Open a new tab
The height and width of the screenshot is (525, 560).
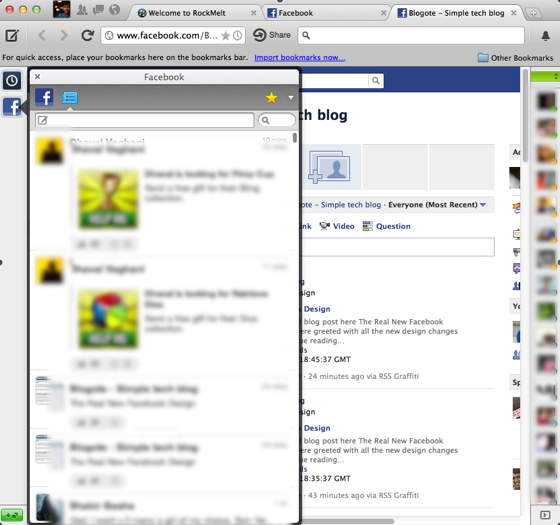(533, 13)
